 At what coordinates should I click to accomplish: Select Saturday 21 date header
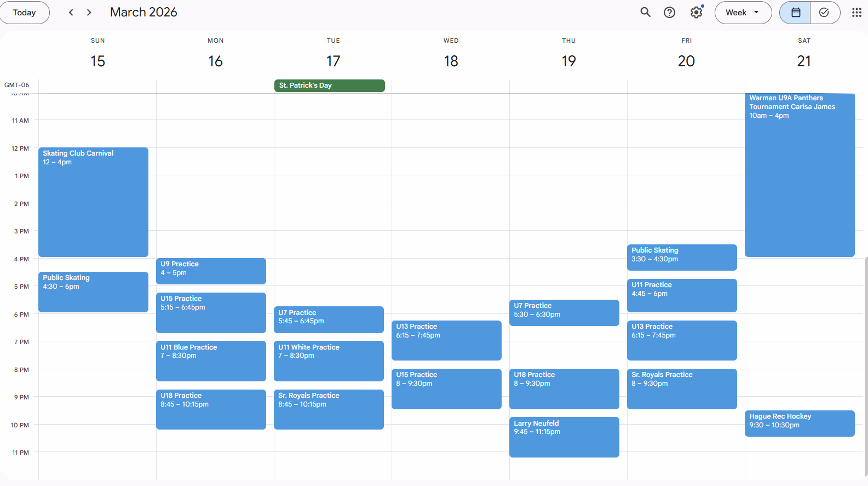coord(803,61)
